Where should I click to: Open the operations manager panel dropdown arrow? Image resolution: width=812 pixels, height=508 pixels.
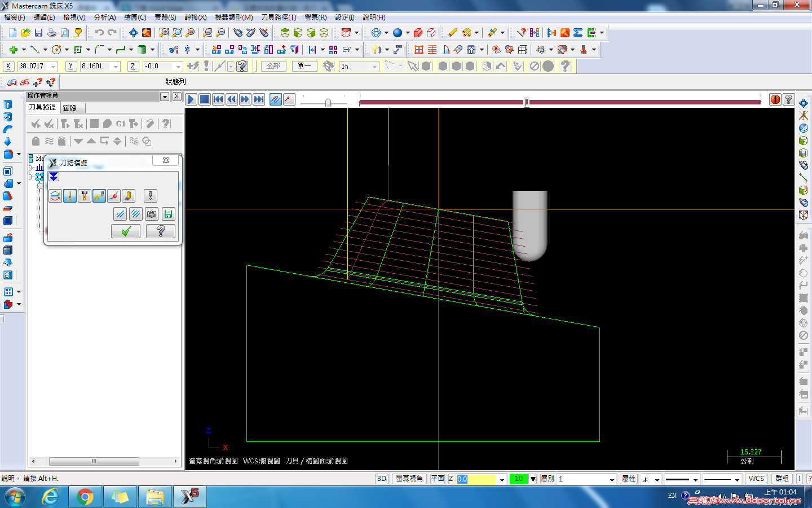[165, 97]
